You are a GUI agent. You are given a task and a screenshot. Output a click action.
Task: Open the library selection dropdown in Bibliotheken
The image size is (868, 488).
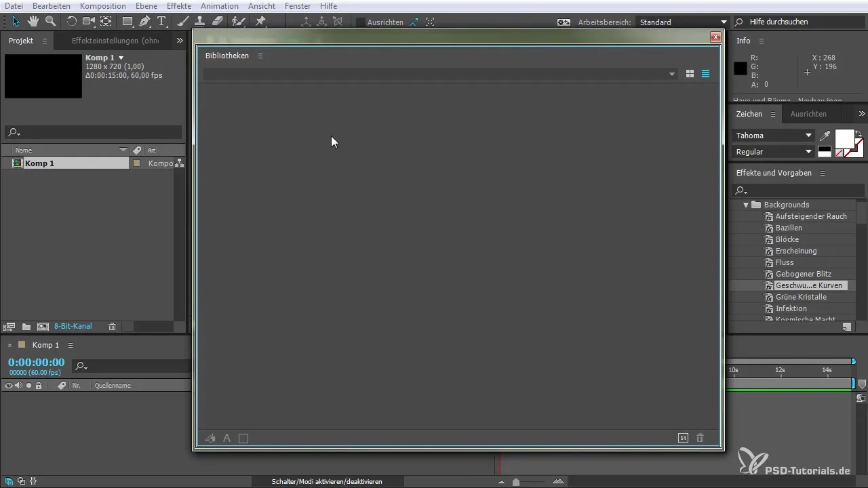coord(440,74)
